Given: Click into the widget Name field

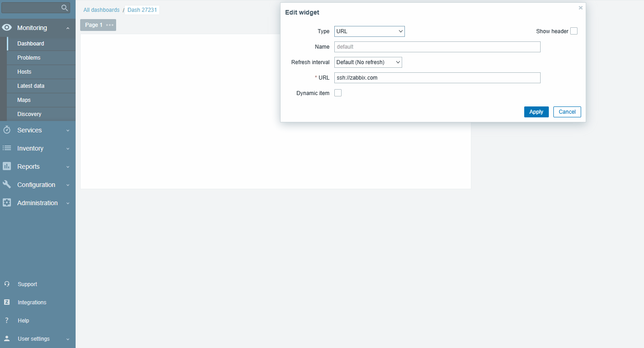Looking at the screenshot, I should 437,47.
